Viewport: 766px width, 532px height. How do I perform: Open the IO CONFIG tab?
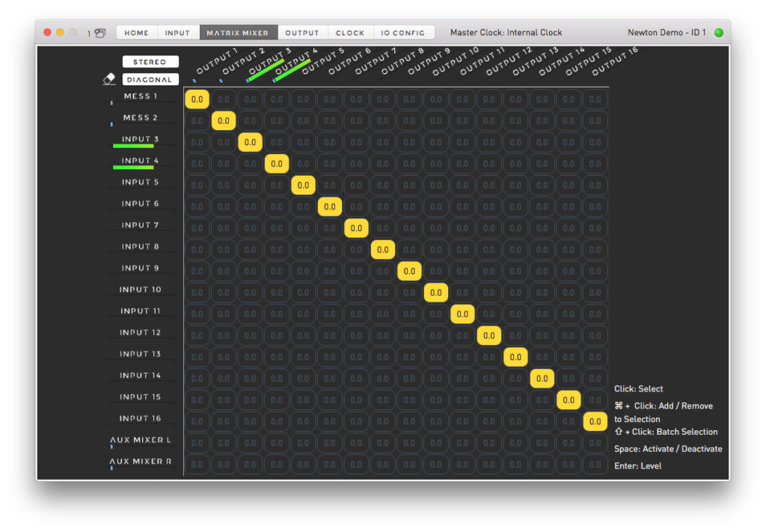402,33
